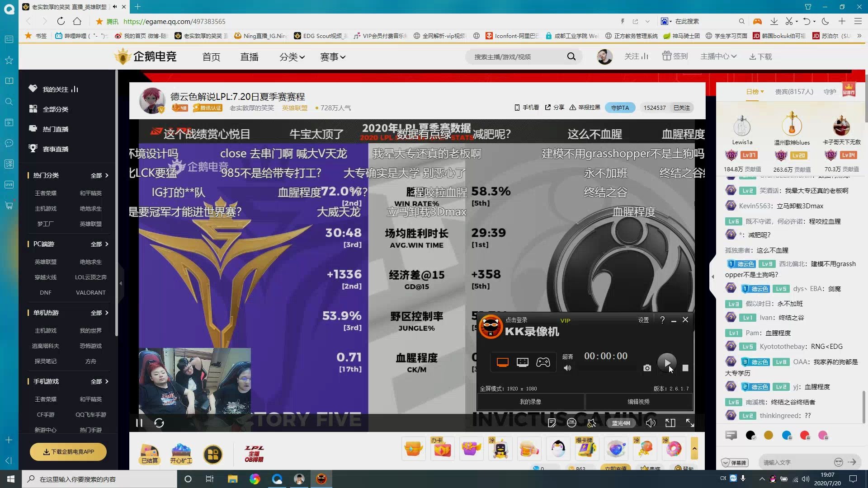Open 我的关注 in the sidebar
868x488 pixels.
(53, 89)
